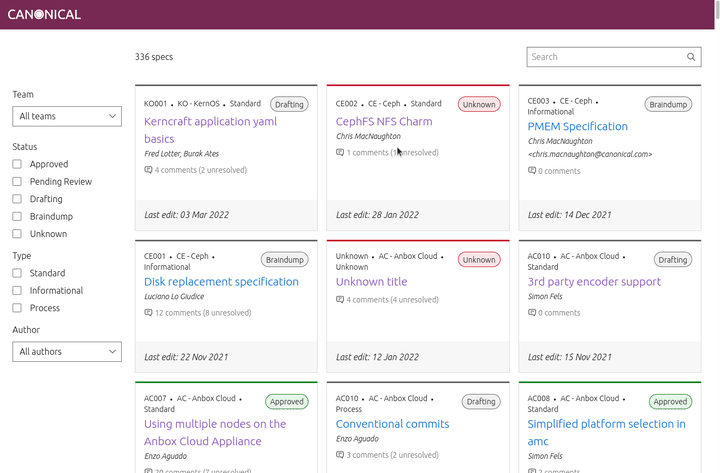Screen dimensions: 720x473
Task: Click author 'Luciano Lo Giudice'
Action: [174, 296]
